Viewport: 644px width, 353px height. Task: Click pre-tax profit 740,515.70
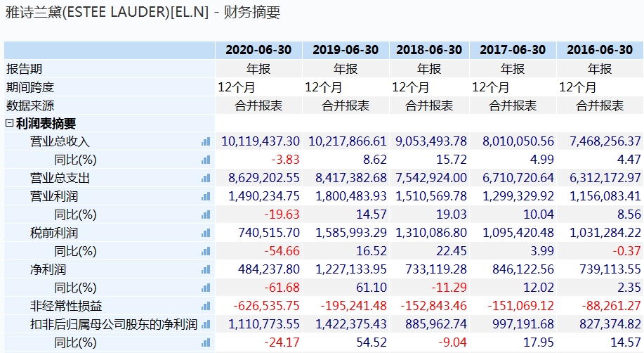coord(269,233)
